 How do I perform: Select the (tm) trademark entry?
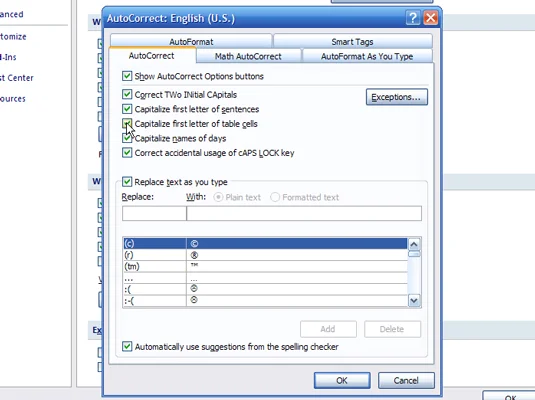[x=265, y=266]
